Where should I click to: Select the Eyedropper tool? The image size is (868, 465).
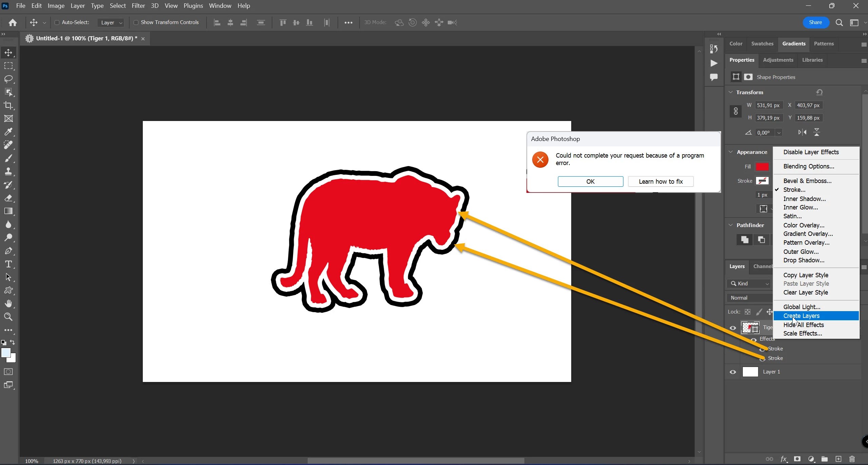[x=8, y=132]
